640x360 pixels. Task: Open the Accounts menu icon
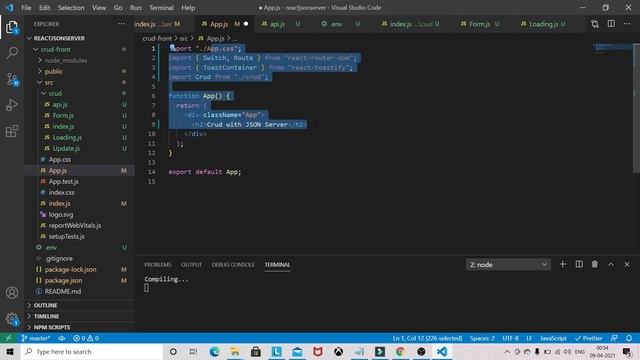click(x=12, y=293)
